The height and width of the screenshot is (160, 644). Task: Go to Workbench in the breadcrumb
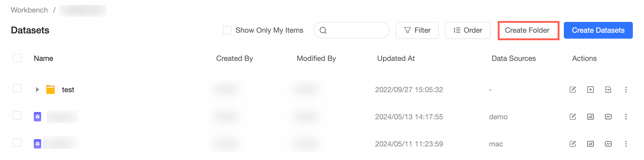[x=29, y=10]
